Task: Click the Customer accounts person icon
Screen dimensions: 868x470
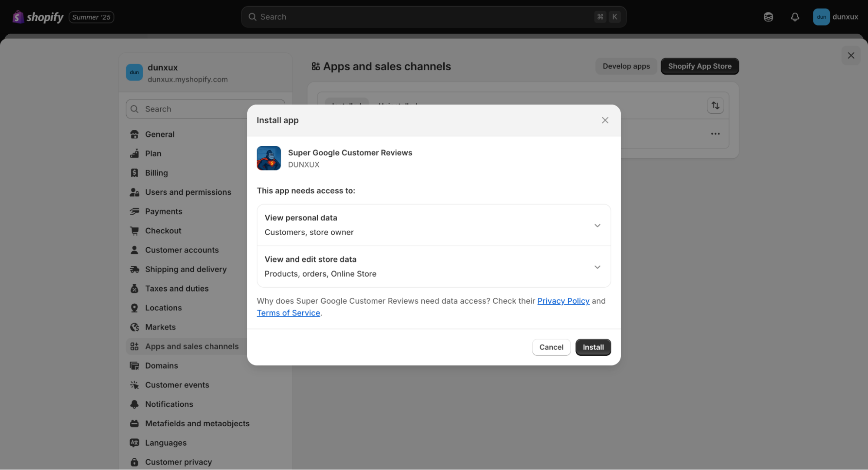Action: (135, 250)
